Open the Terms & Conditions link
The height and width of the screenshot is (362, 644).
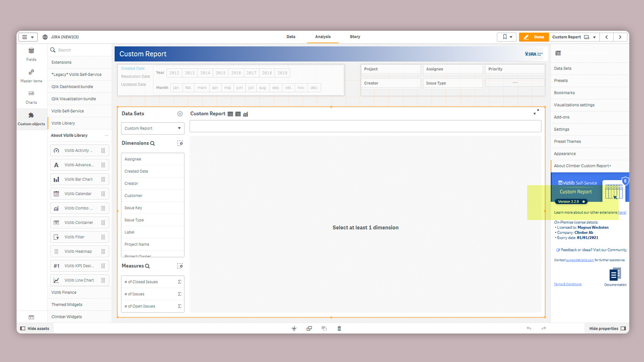(x=568, y=284)
